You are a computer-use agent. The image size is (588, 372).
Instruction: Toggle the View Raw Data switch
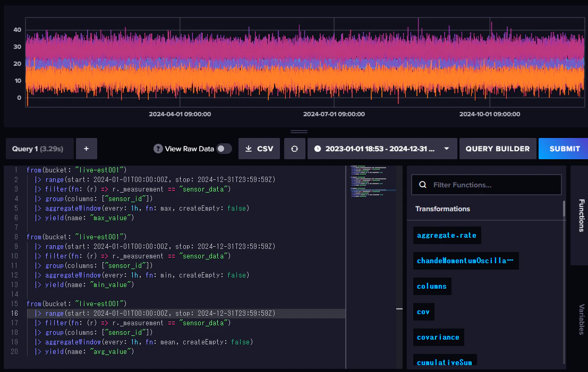click(x=224, y=149)
